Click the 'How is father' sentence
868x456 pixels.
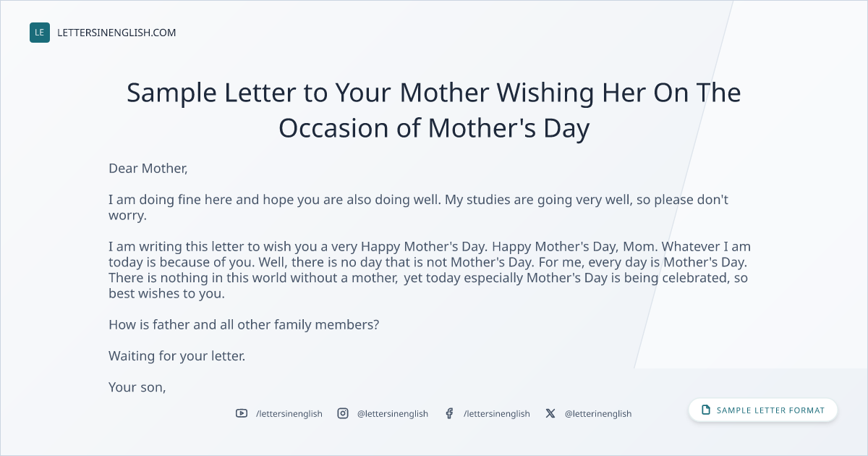click(244, 325)
